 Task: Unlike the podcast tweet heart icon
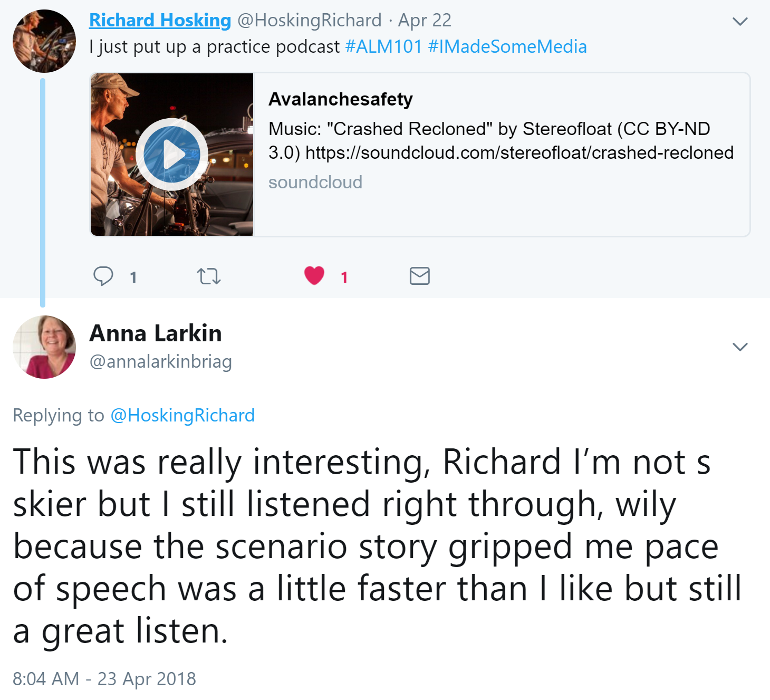pos(314,274)
